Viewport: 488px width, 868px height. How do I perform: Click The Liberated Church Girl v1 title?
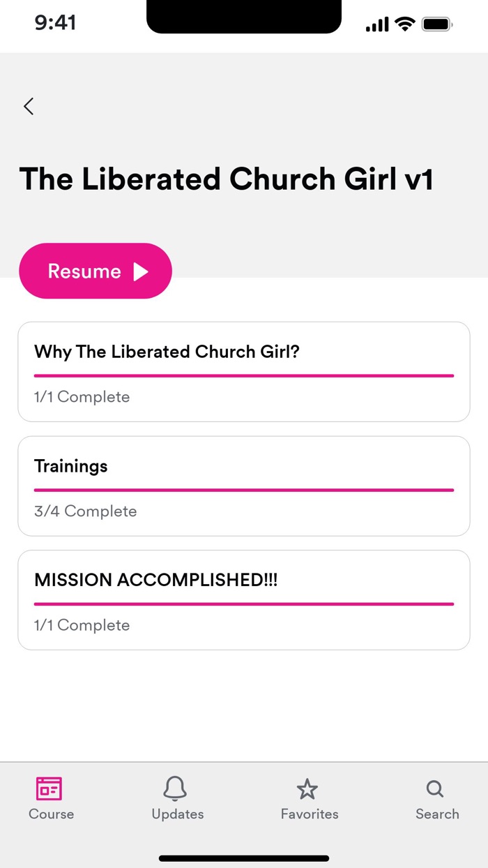coord(226,179)
